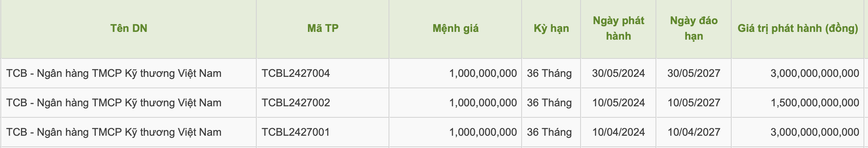This screenshot has width=868, height=148.
Task: Click the issuer name in the TCBL2427001 row
Action: (114, 132)
